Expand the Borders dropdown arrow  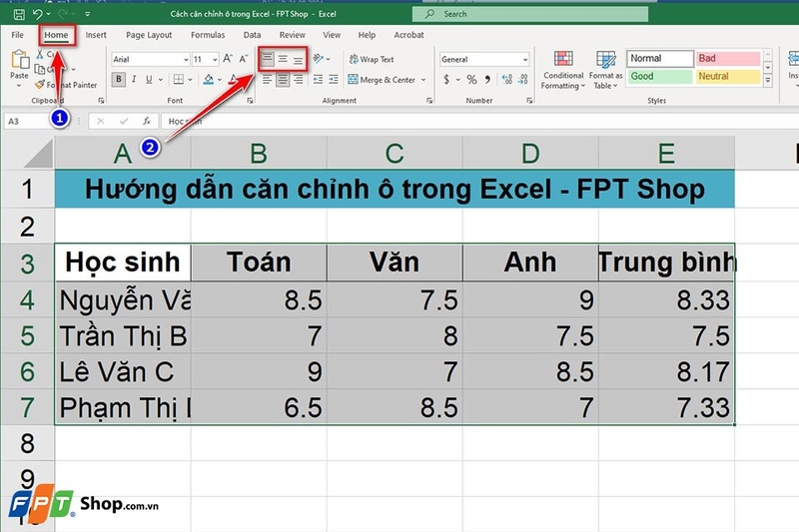[x=190, y=80]
